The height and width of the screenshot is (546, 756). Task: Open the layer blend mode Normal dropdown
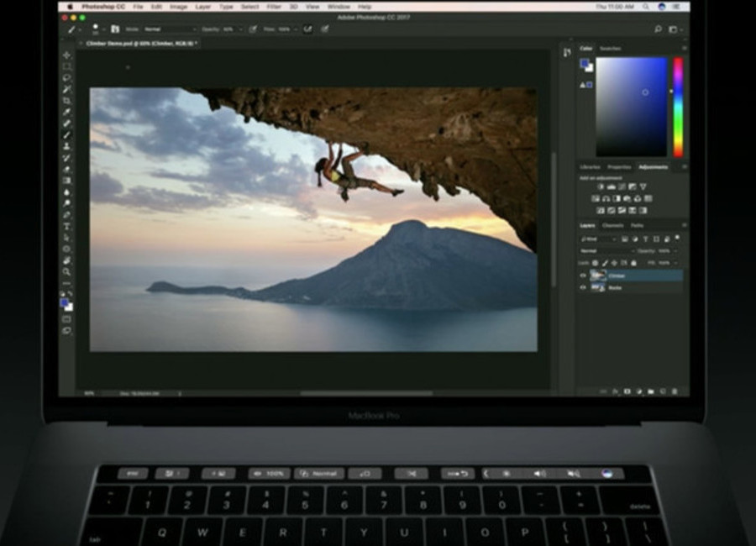click(607, 251)
